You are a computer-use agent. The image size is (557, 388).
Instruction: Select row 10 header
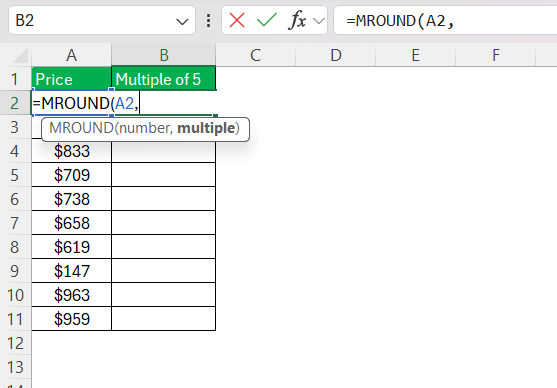[x=15, y=295]
